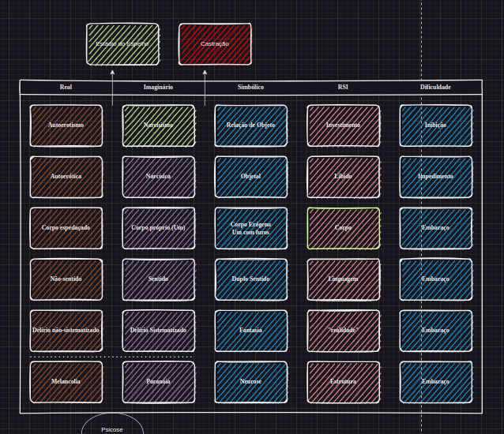Viewport: 504px width, 434px height.
Task: Select the Corpo espedaçado box
Action: (x=66, y=228)
